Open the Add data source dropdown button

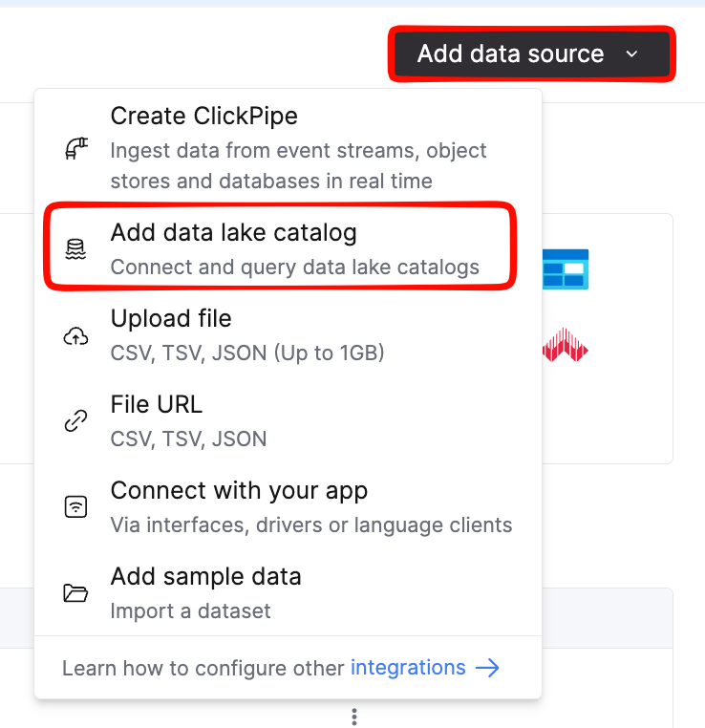point(531,54)
